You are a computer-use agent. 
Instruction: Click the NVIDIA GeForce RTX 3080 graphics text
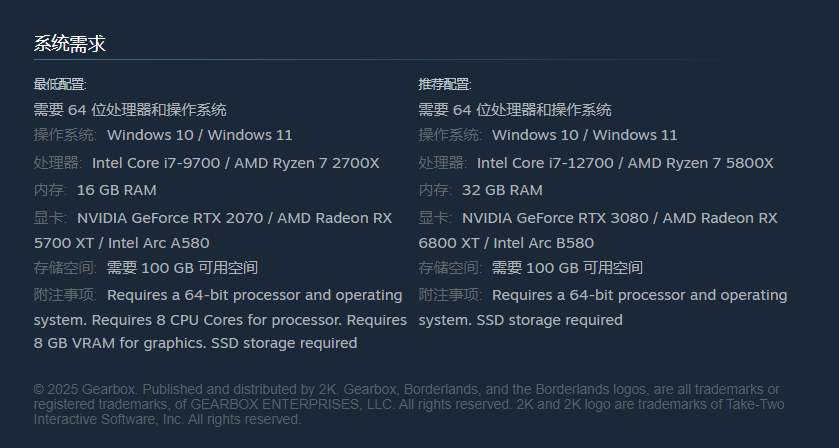pos(557,218)
